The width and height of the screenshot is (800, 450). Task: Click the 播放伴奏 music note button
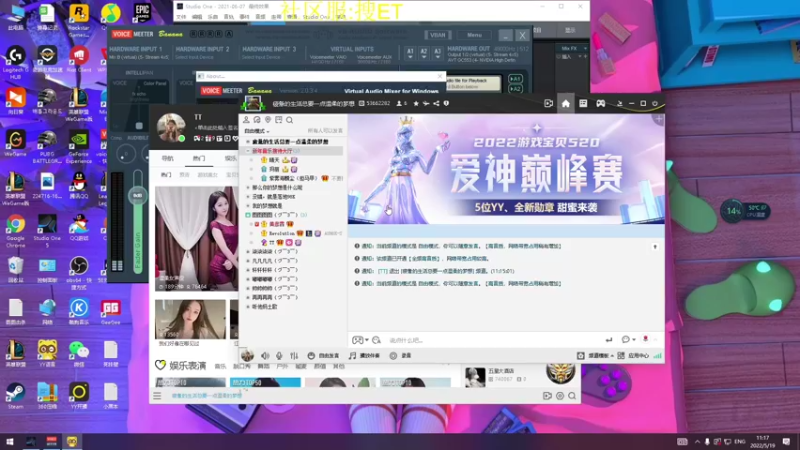364,356
